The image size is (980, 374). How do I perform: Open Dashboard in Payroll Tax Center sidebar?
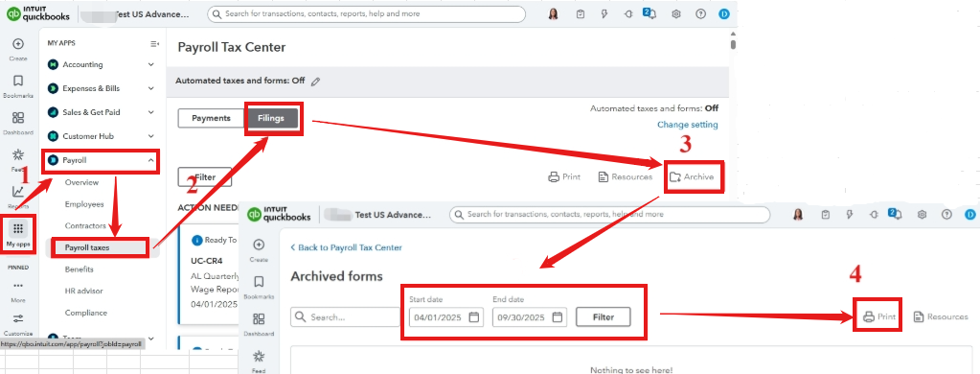pyautogui.click(x=18, y=123)
